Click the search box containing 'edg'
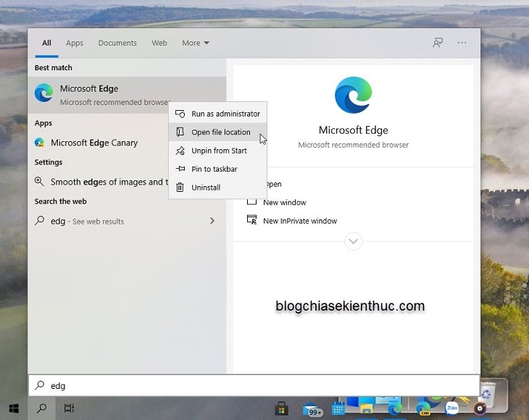 click(x=254, y=385)
